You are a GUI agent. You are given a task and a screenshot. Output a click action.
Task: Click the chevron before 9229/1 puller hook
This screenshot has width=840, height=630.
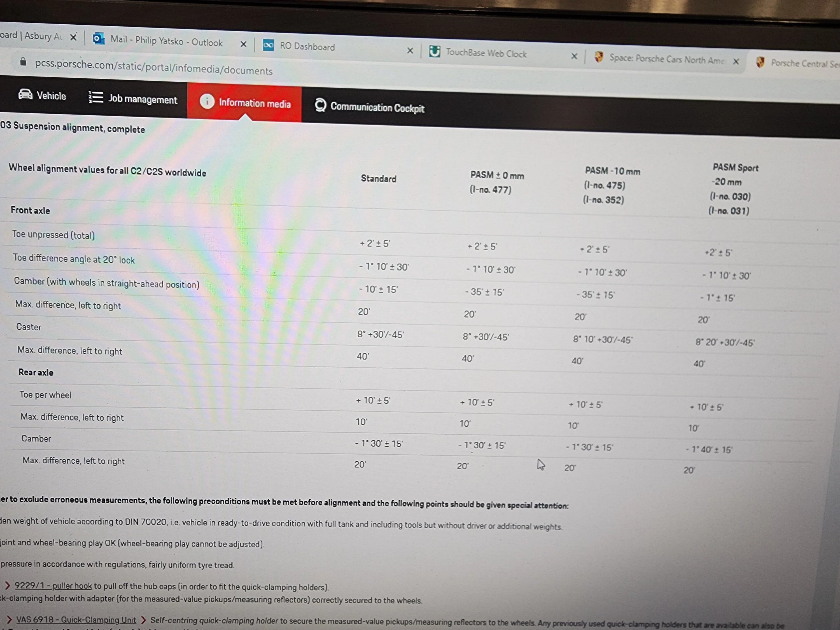coord(7,585)
